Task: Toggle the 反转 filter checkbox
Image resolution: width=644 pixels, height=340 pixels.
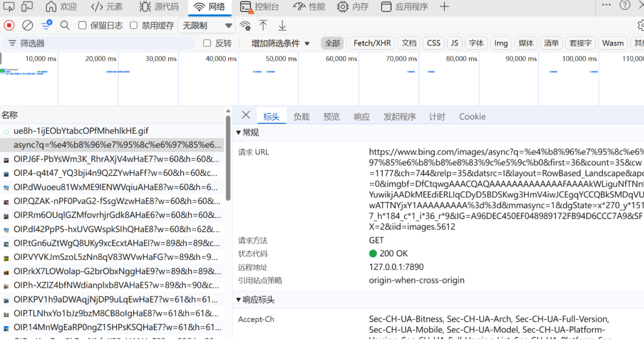Action: pyautogui.click(x=207, y=43)
